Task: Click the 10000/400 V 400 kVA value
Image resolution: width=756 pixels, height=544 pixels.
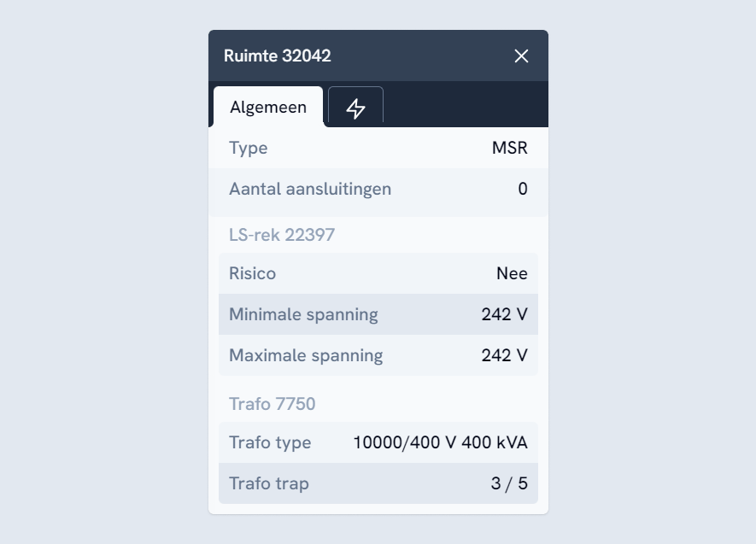Action: [x=441, y=442]
